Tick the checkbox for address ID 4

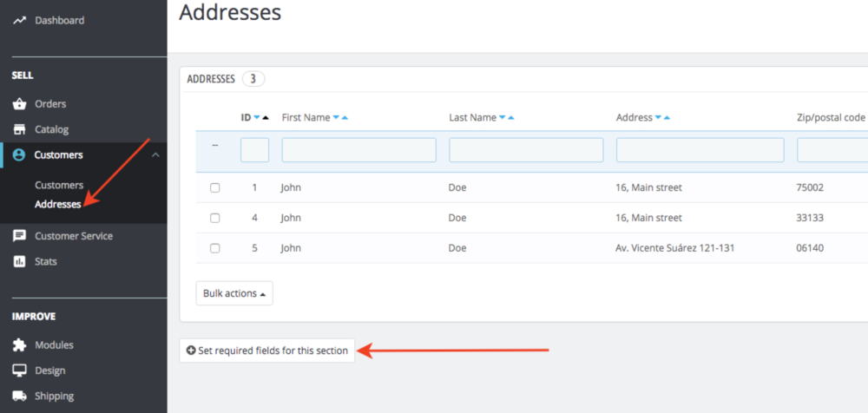[215, 218]
